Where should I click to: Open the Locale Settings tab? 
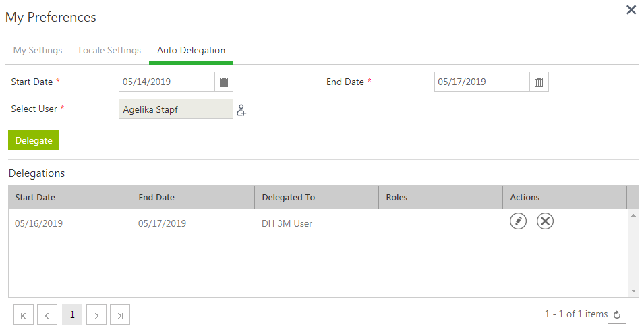pos(110,51)
